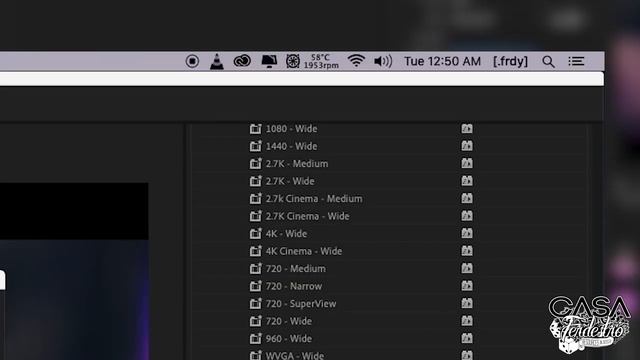The width and height of the screenshot is (640, 360).
Task: Click right-column type badge for 960 - Wide
Action: (x=467, y=338)
